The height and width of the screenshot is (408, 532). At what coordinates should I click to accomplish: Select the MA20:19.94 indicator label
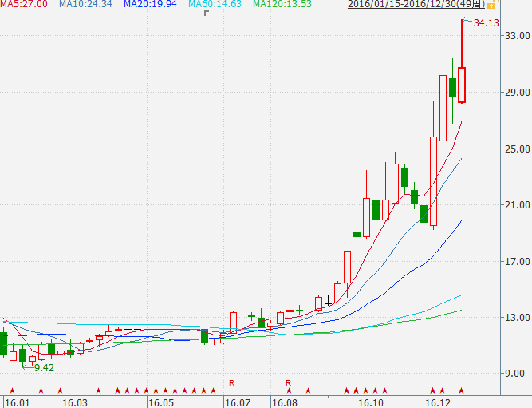click(x=151, y=5)
